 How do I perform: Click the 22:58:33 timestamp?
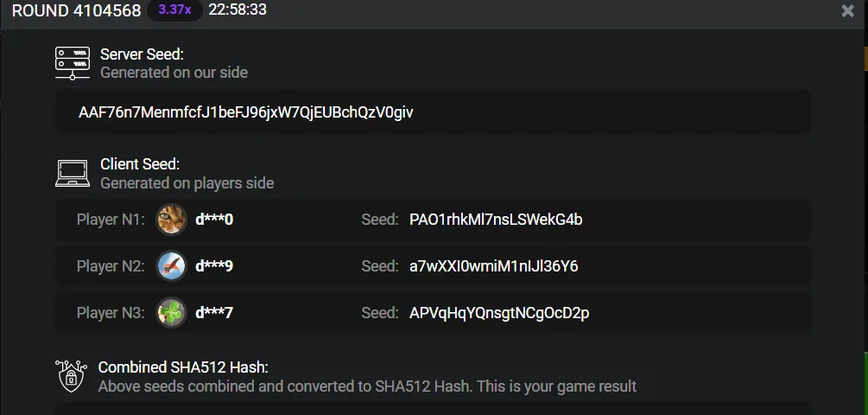tap(238, 10)
